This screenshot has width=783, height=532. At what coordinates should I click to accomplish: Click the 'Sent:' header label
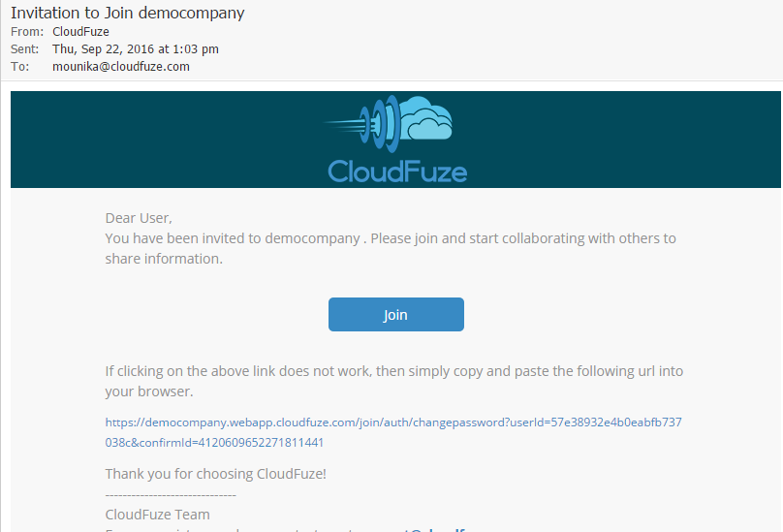[24, 49]
